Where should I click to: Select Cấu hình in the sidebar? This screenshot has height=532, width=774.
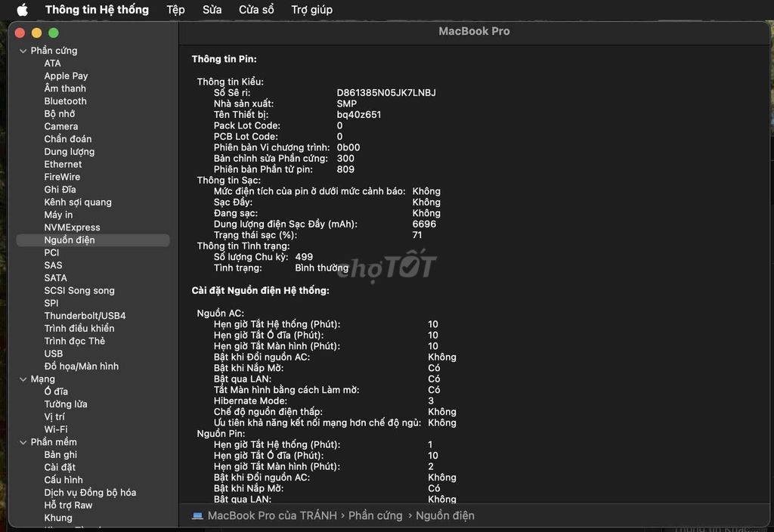[63, 480]
